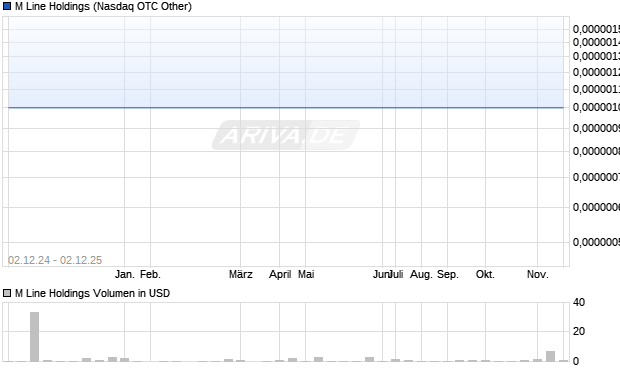Click the volume axis value '0'
This screenshot has height=371, width=620.
pyautogui.click(x=576, y=361)
